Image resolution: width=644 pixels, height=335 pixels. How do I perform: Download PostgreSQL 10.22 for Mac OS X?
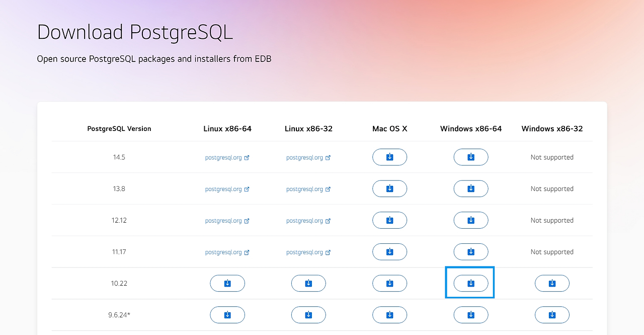(x=389, y=284)
